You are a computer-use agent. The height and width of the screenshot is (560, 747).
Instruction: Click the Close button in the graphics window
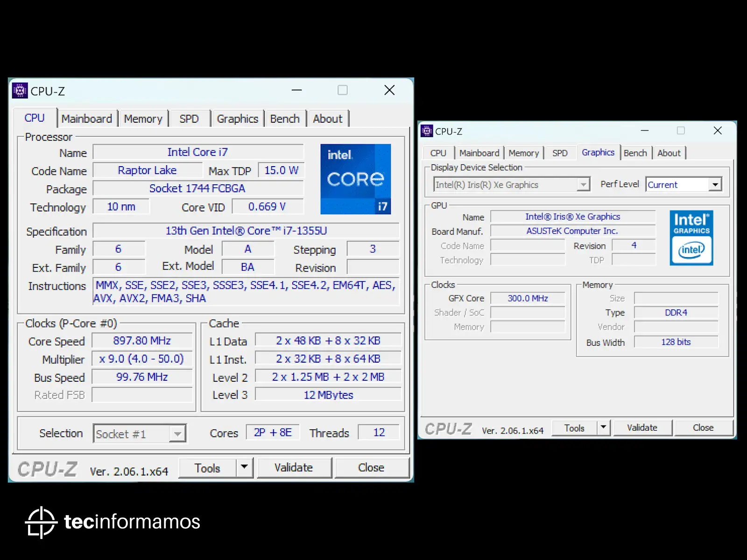click(x=703, y=427)
